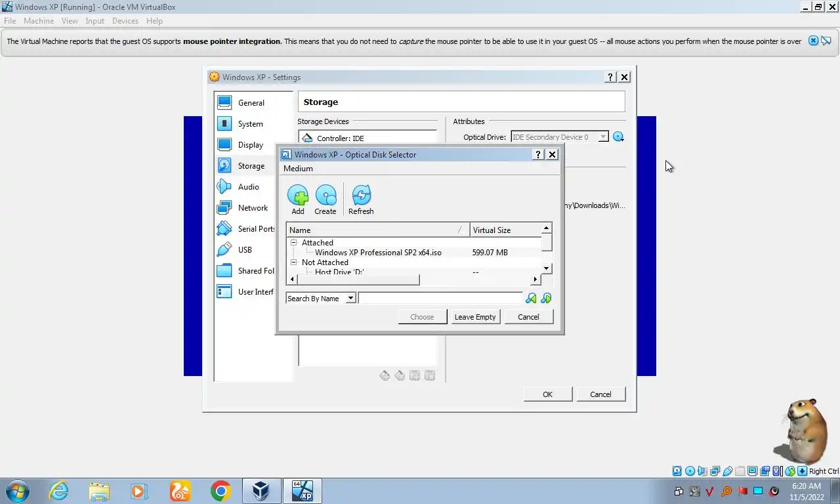The width and height of the screenshot is (840, 504).
Task: Click OK in the Settings window
Action: [x=548, y=394]
